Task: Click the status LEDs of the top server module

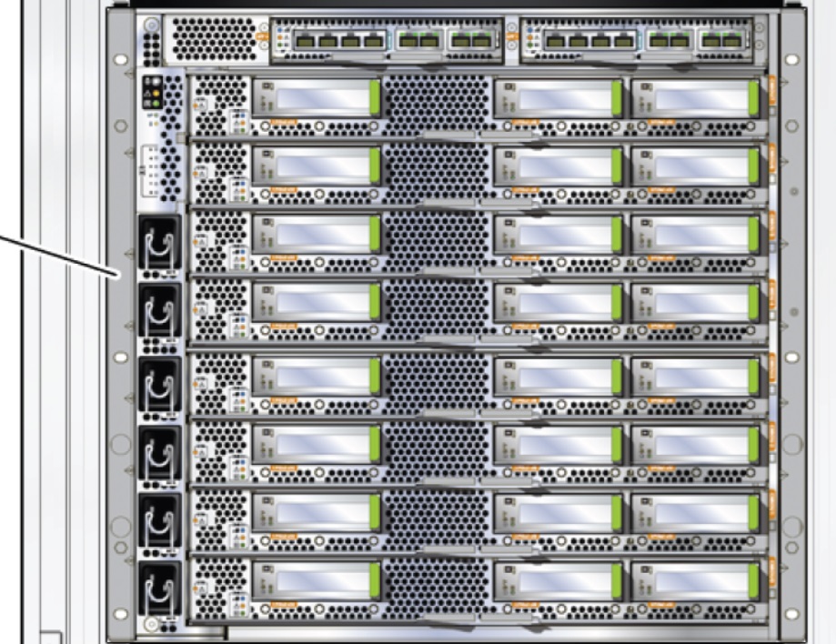Action: [x=239, y=121]
